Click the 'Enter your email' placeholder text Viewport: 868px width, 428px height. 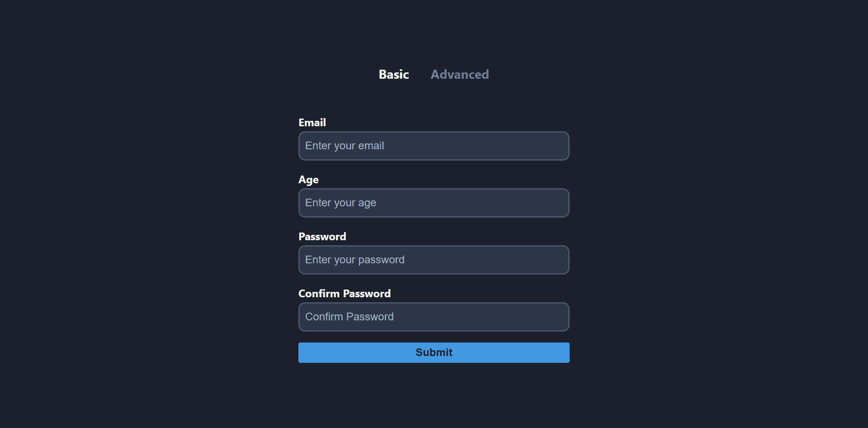[x=344, y=146]
